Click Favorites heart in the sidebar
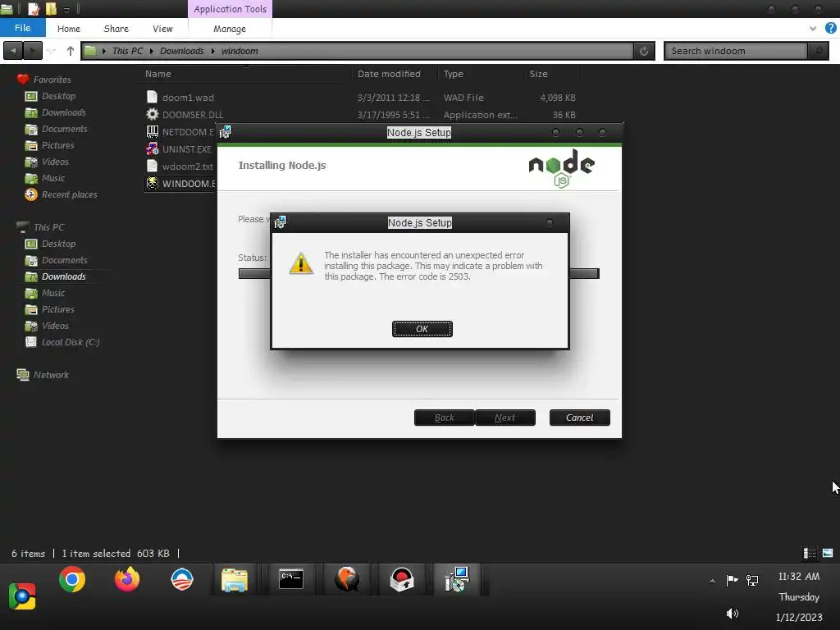This screenshot has height=630, width=840. tap(22, 80)
